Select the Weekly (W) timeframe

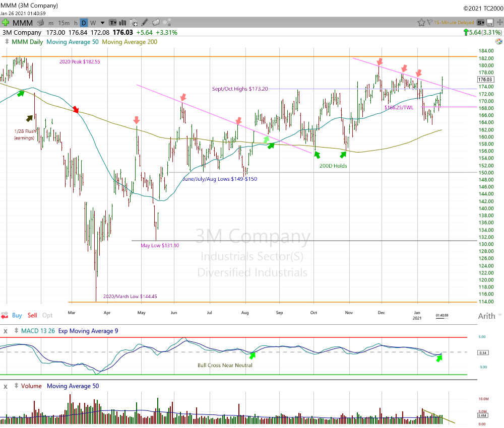[93, 23]
